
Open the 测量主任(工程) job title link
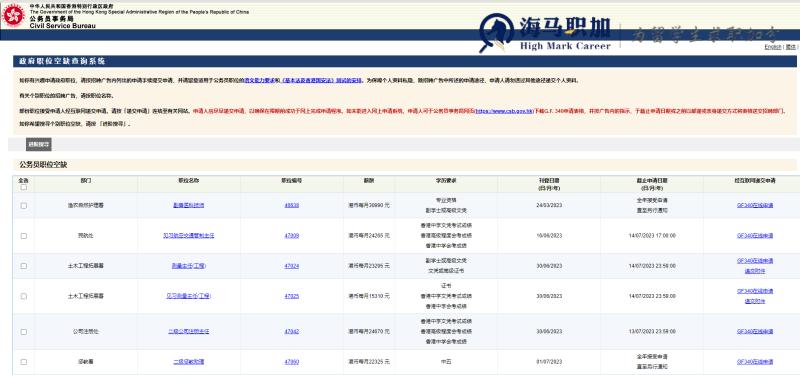coord(188,266)
